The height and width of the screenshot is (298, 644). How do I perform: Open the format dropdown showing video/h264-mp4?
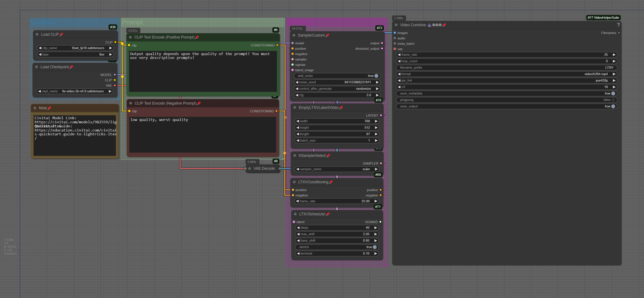[x=506, y=74]
